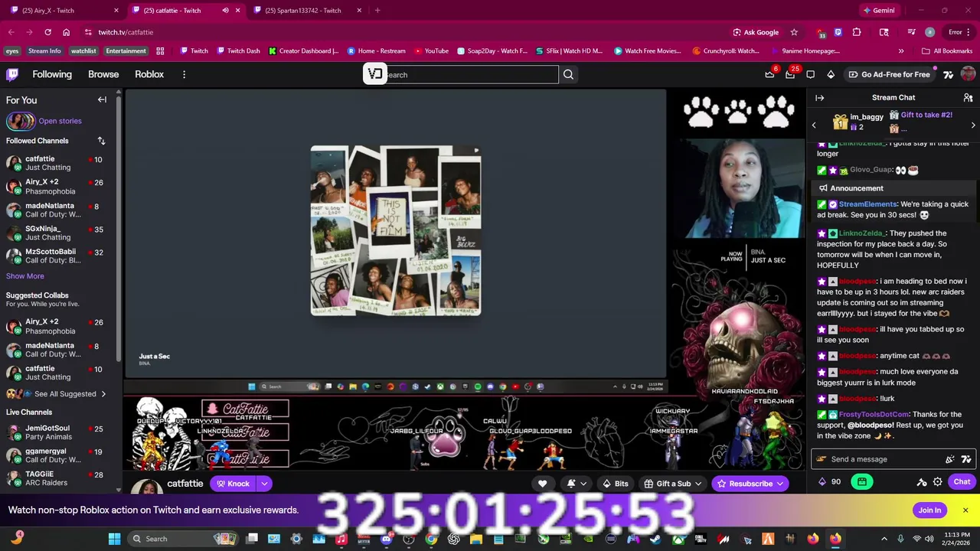980x551 pixels.
Task: Expand the Resubscribe options
Action: click(780, 484)
